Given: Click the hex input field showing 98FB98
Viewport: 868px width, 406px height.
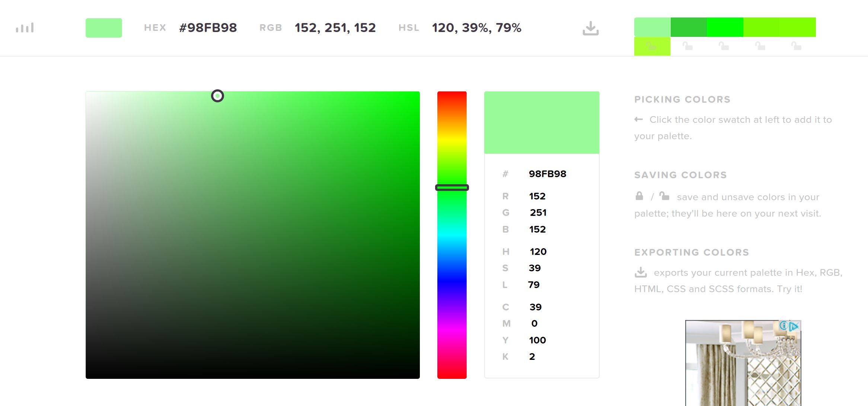Looking at the screenshot, I should 548,174.
